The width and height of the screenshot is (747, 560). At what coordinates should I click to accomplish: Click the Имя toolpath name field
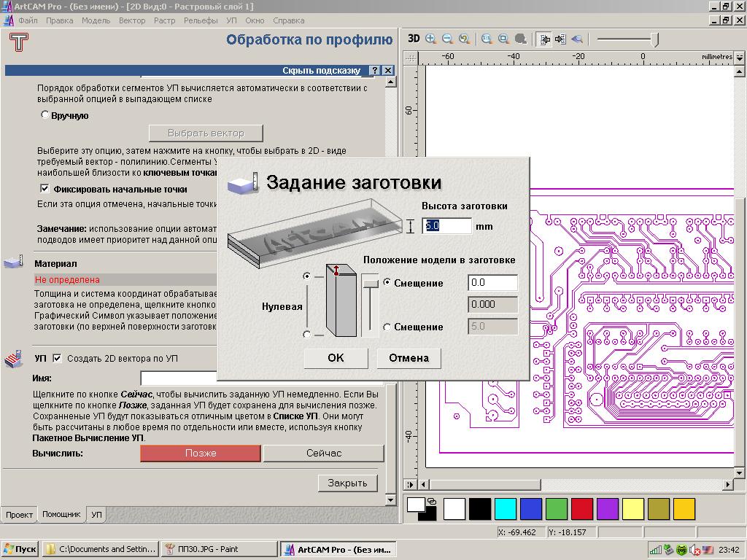pyautogui.click(x=179, y=378)
